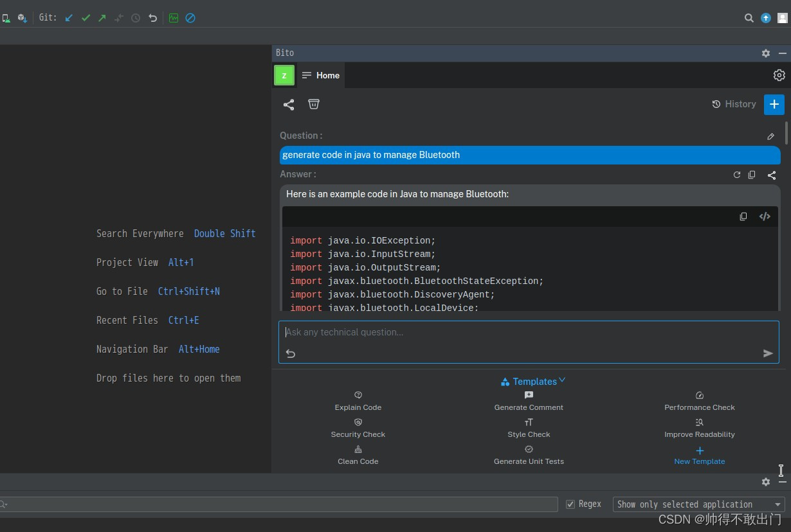Screen dimensions: 791x532
Task: Click the green Z profile avatar in Bito
Action: tap(284, 75)
